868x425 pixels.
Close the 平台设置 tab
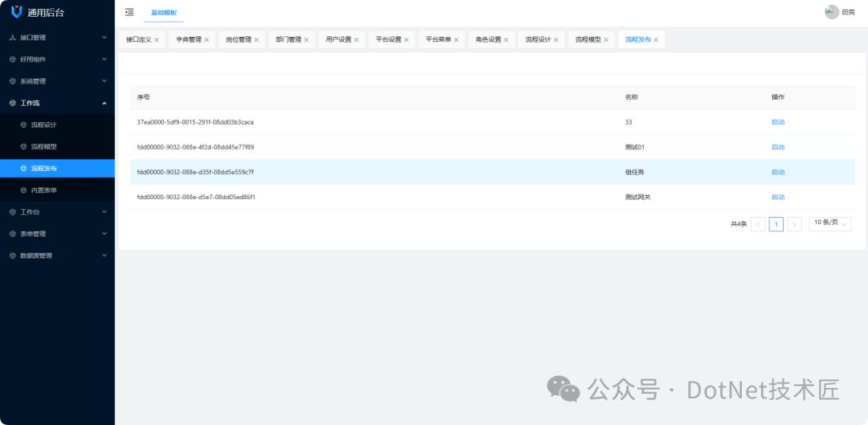click(407, 40)
